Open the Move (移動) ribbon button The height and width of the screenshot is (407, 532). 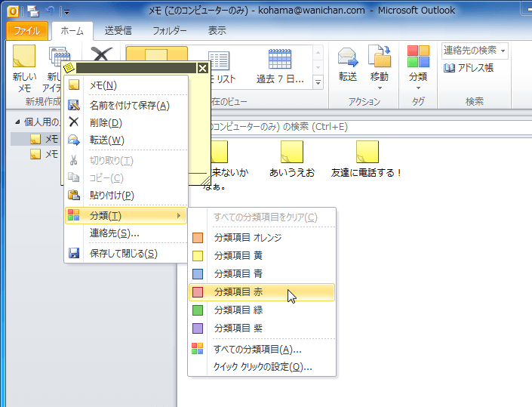click(x=379, y=67)
